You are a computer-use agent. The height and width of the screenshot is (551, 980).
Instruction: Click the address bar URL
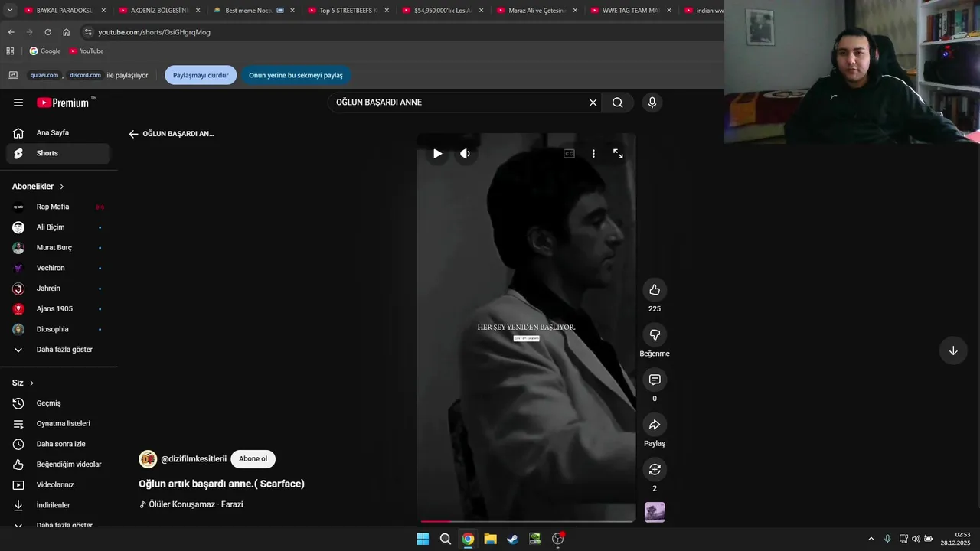[x=154, y=32]
